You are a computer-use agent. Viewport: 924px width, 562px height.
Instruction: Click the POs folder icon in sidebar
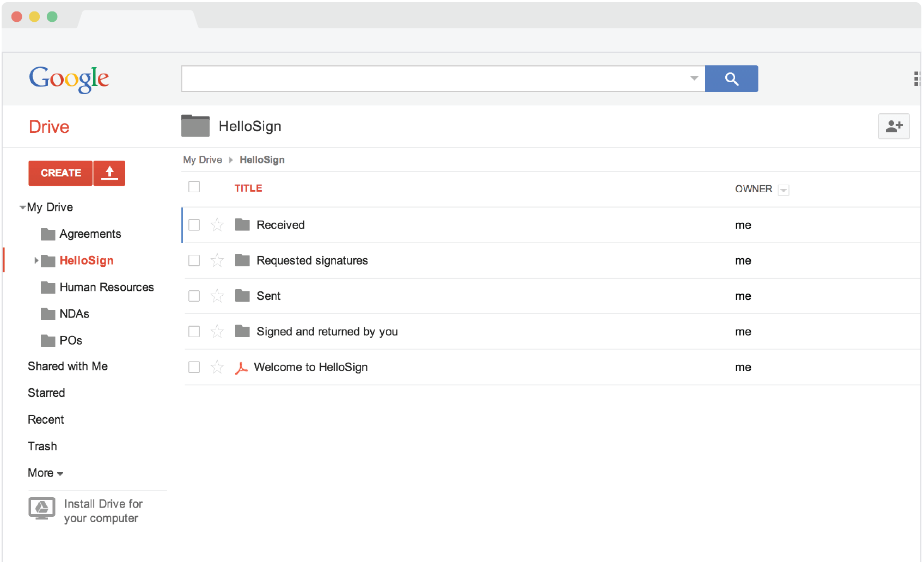click(x=48, y=341)
